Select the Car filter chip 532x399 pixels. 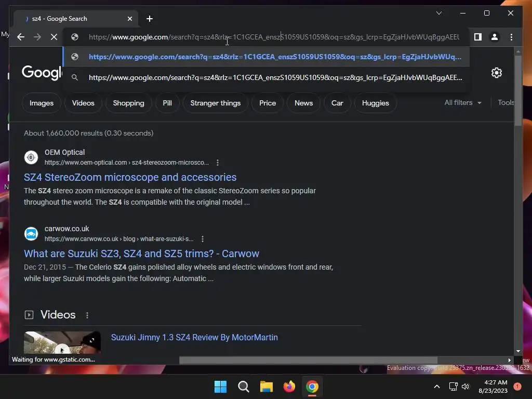tap(337, 103)
